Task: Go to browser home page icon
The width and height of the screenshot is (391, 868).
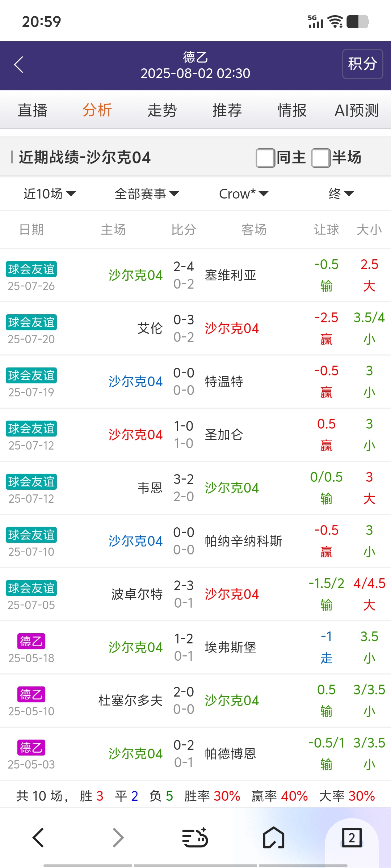Action: click(274, 838)
